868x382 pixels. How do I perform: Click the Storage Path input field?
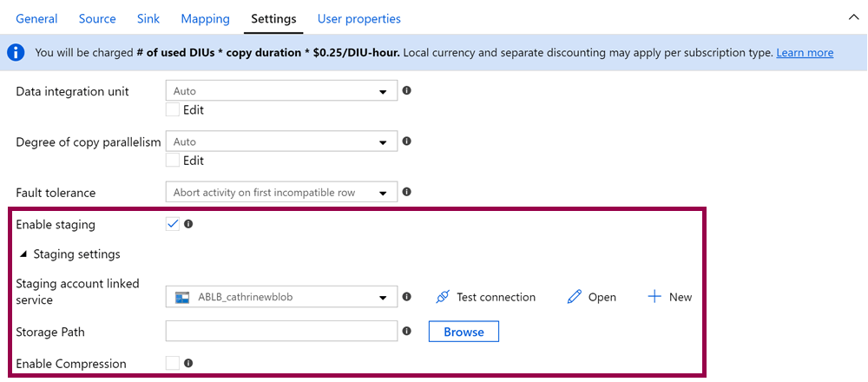281,332
